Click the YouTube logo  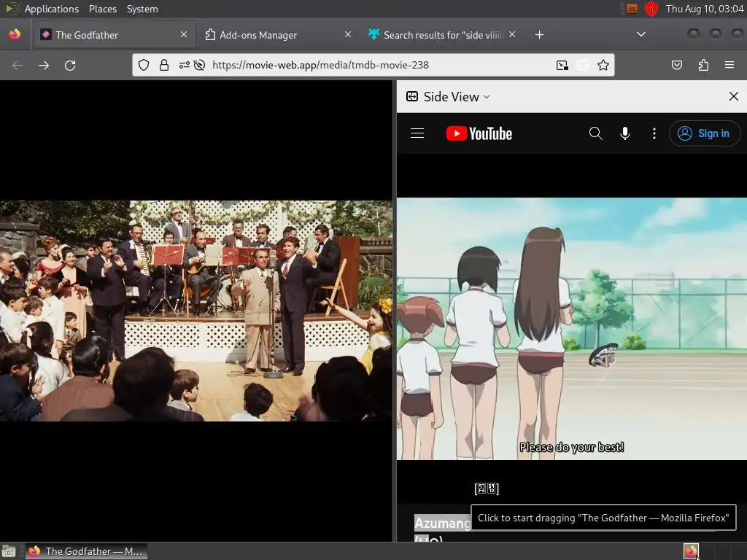479,133
